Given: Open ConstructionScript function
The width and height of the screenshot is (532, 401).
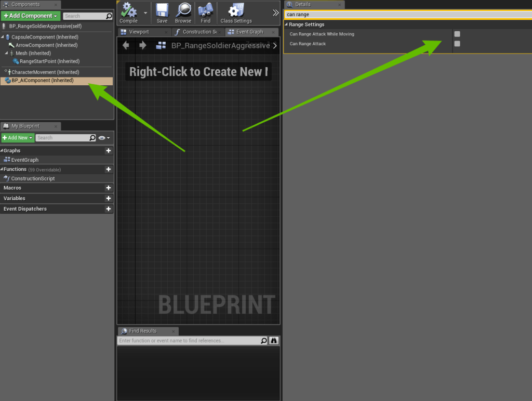Looking at the screenshot, I should [x=33, y=178].
